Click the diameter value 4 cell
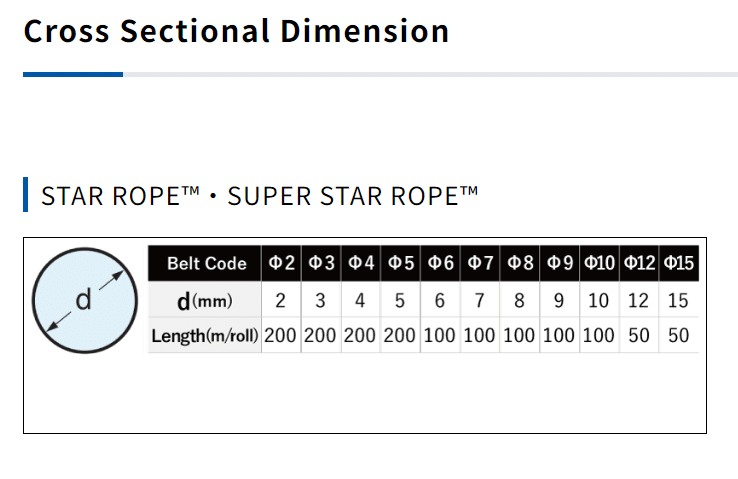738x479 pixels. pos(360,300)
